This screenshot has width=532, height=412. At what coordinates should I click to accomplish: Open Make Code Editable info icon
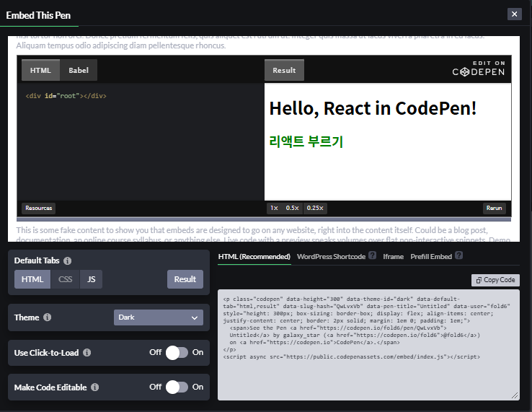[x=95, y=387]
